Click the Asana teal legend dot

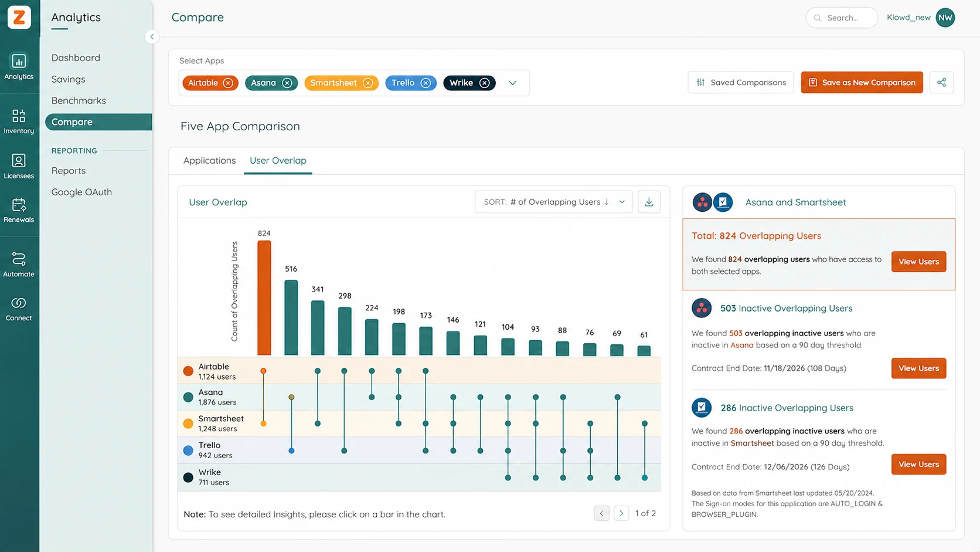click(x=188, y=397)
